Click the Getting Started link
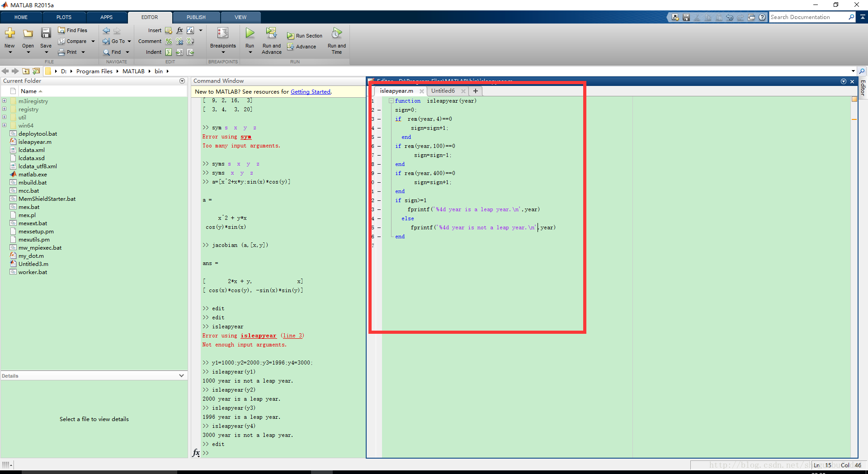 tap(310, 92)
